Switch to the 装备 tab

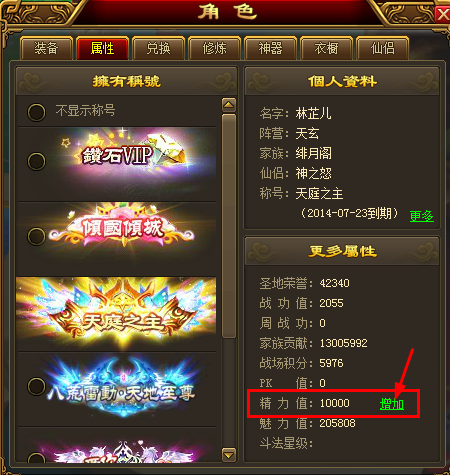(x=46, y=48)
